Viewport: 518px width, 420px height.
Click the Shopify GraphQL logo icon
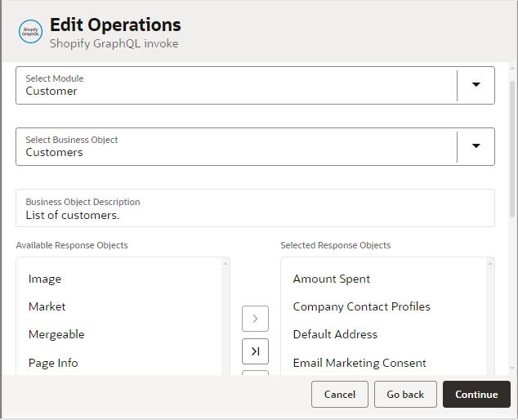tap(30, 31)
